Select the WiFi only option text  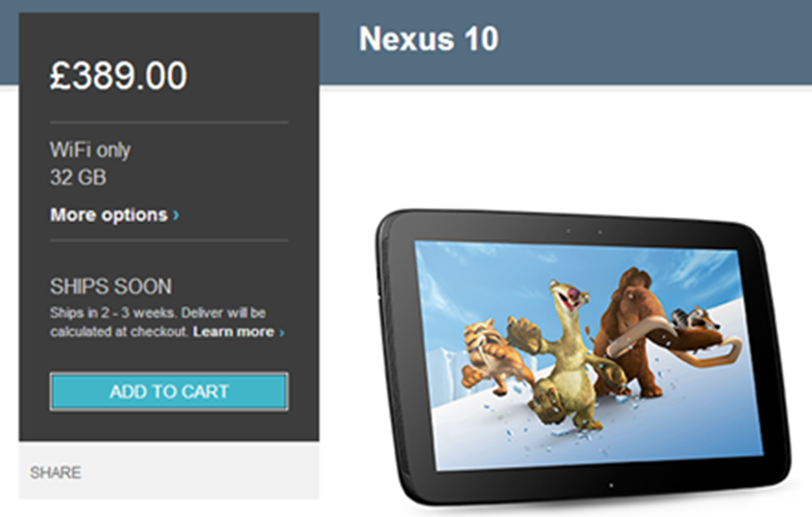tap(90, 150)
